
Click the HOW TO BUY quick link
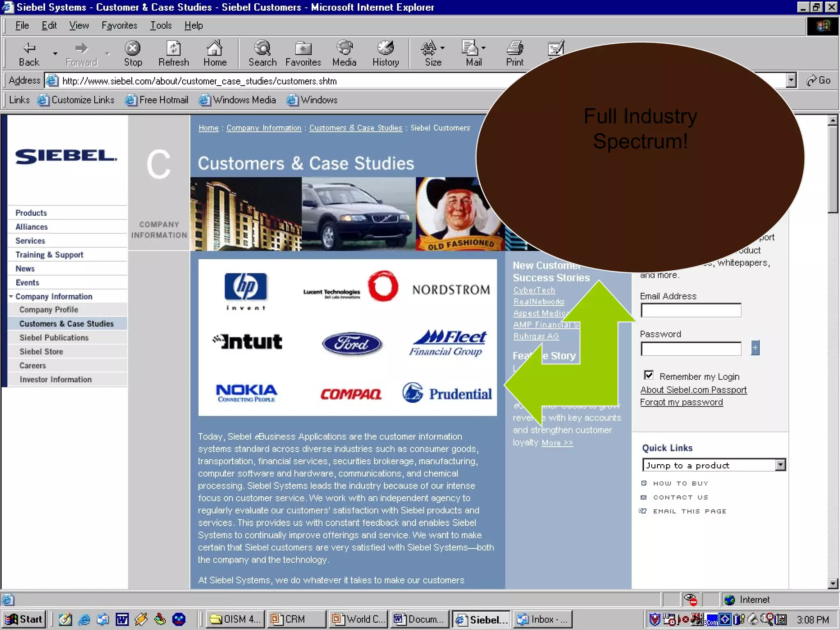point(680,484)
